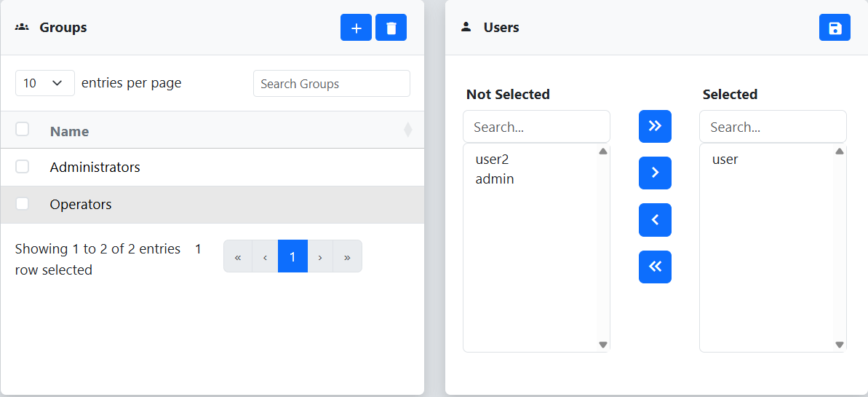This screenshot has width=868, height=397.
Task: Click the Name column header
Action: [x=69, y=131]
